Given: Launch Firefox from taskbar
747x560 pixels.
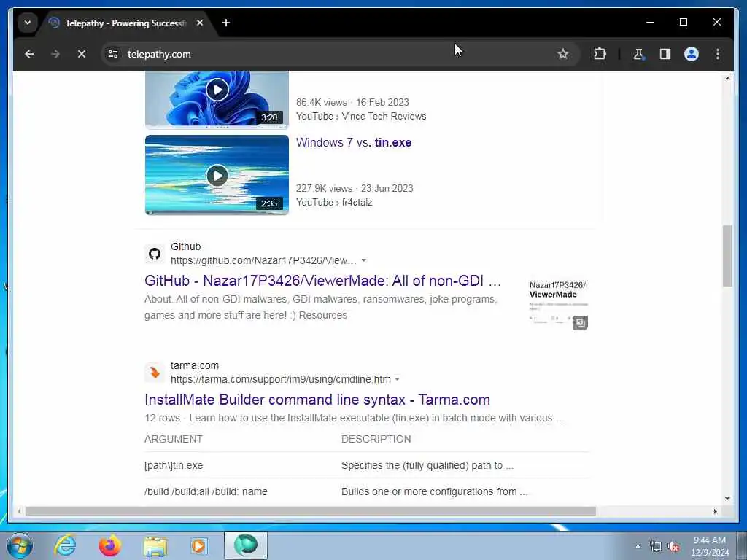Looking at the screenshot, I should (x=110, y=545).
